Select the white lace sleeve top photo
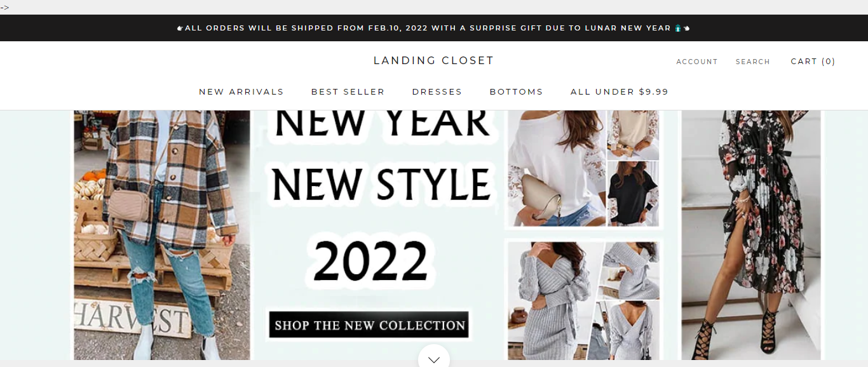The image size is (868, 367). pyautogui.click(x=557, y=168)
